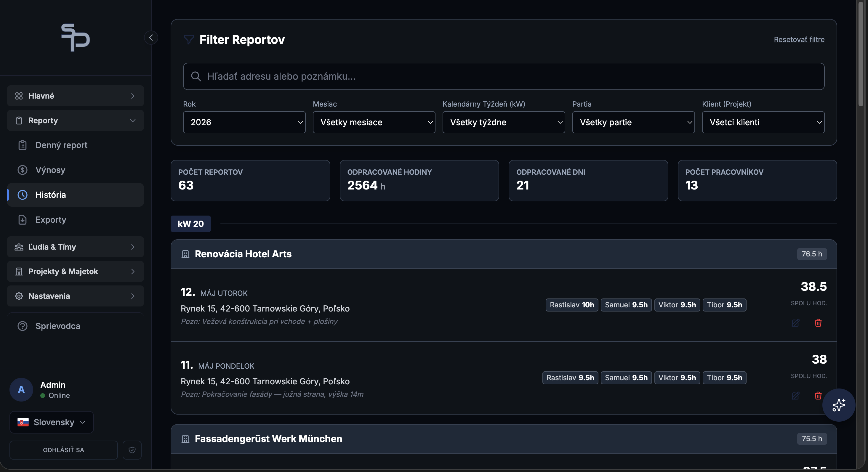The height and width of the screenshot is (472, 868).
Task: Expand the Nastavenia chevron
Action: pyautogui.click(x=133, y=296)
